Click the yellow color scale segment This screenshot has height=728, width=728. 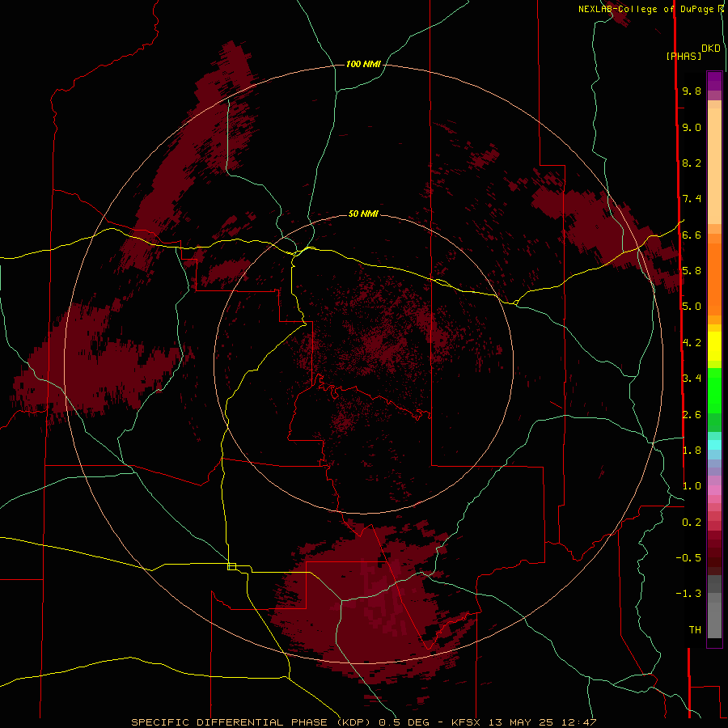click(714, 346)
